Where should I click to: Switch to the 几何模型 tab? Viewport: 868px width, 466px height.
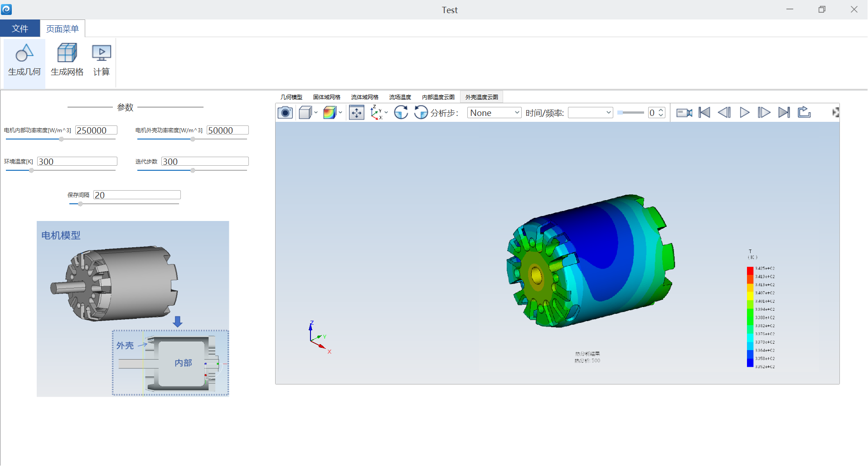click(291, 97)
